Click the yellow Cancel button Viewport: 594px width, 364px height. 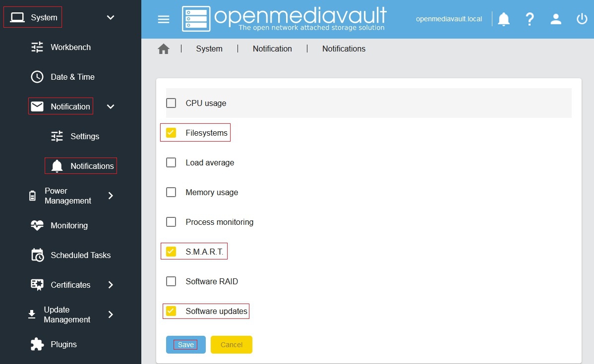point(231,345)
